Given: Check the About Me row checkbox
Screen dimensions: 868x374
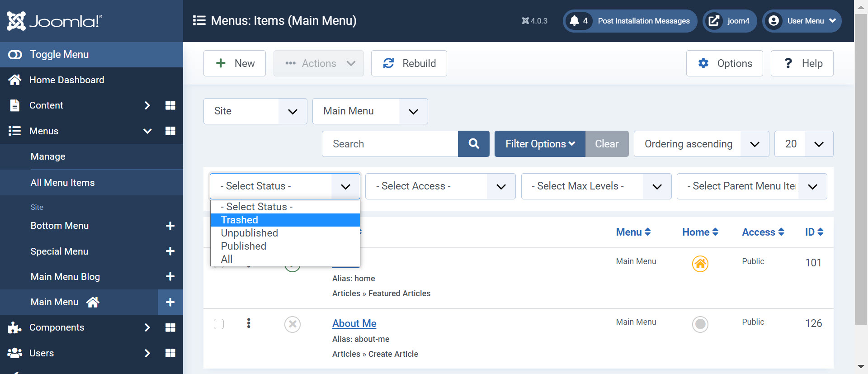Looking at the screenshot, I should [219, 324].
